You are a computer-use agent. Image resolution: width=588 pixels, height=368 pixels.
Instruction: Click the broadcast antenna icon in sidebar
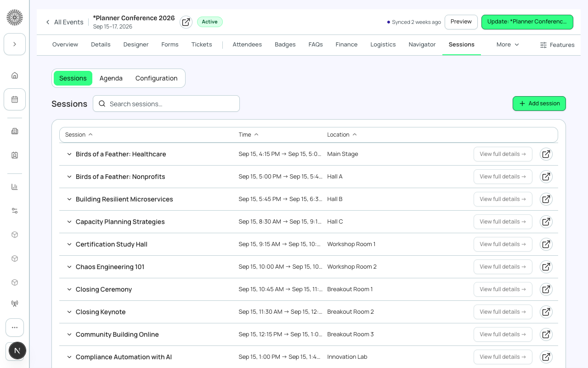15,304
